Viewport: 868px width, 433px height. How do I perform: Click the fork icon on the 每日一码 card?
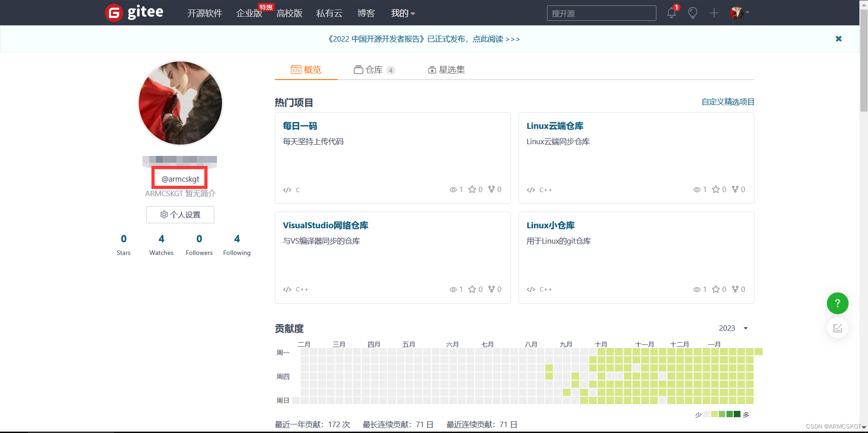tap(491, 189)
